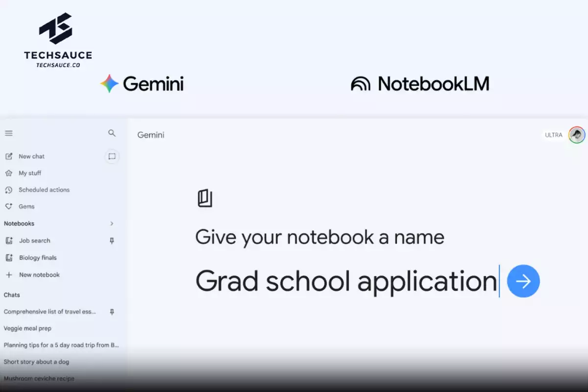Click the Gems heart icon
The width and height of the screenshot is (588, 392).
(9, 206)
